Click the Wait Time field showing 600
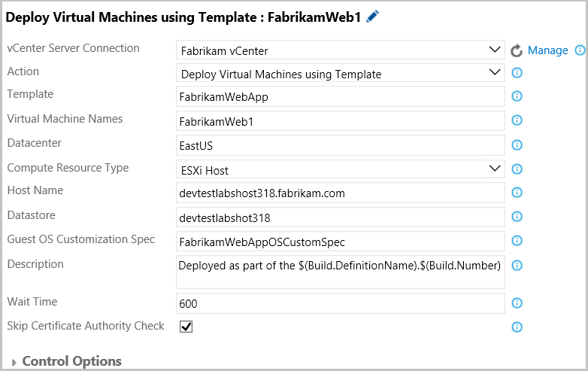The height and width of the screenshot is (371, 588). pos(340,303)
